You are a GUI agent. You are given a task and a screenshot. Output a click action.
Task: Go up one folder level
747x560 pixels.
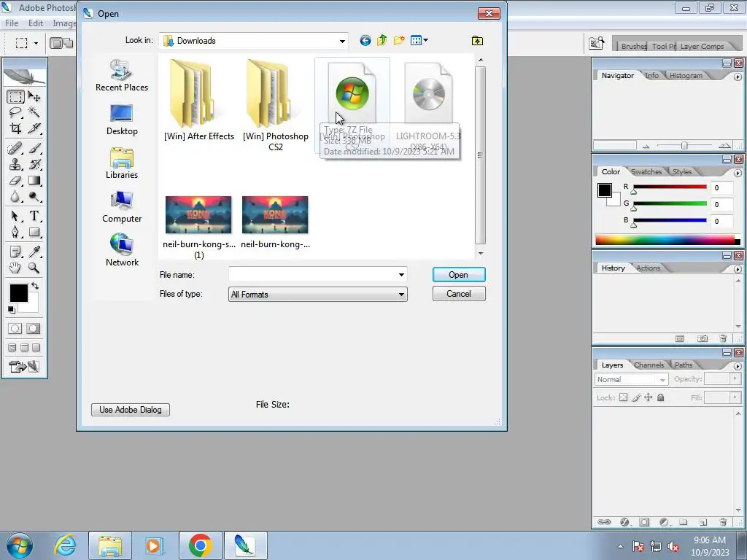click(x=382, y=41)
